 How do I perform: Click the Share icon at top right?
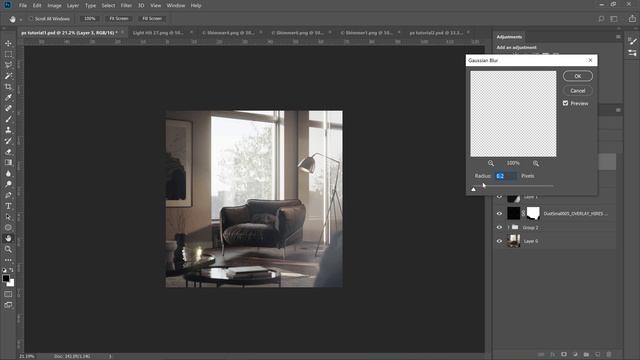(632, 19)
